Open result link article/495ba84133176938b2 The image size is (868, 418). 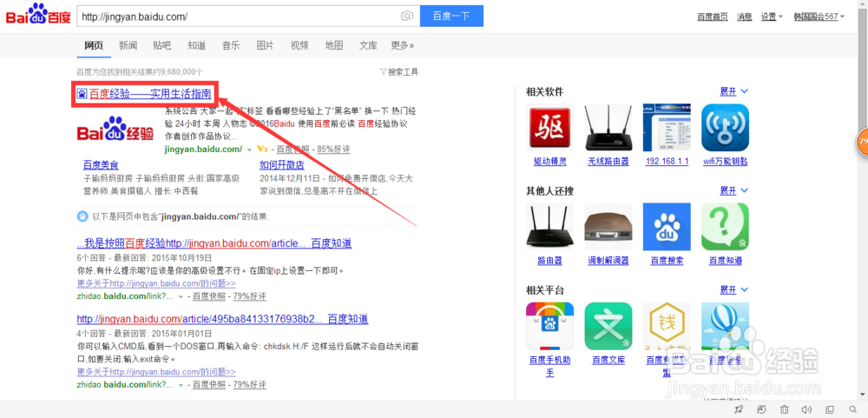[222, 319]
